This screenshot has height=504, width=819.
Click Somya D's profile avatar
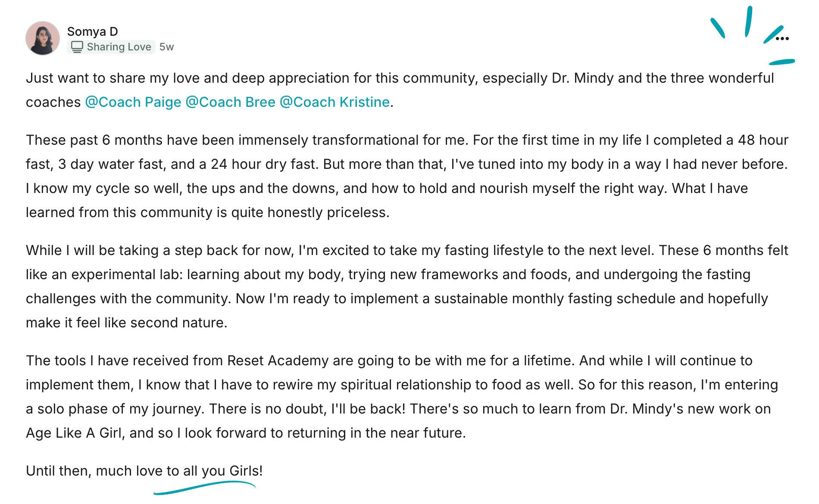click(43, 38)
